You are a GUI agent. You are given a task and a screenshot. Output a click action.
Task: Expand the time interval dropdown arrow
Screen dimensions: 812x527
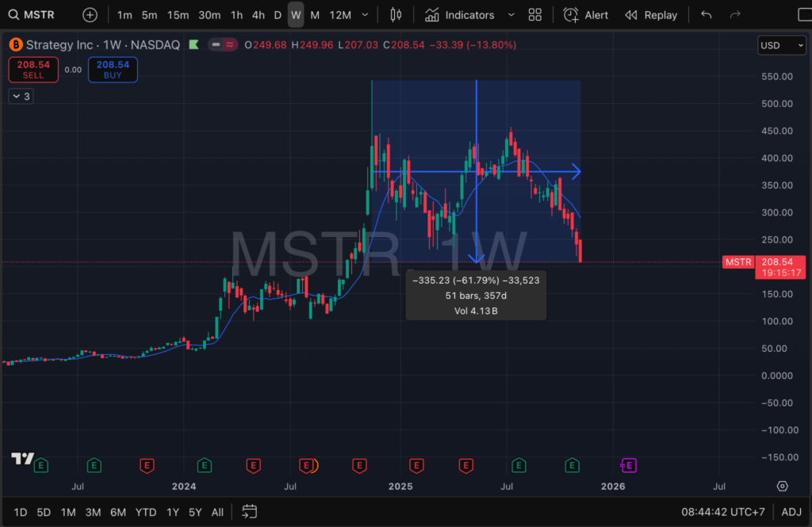pyautogui.click(x=365, y=15)
